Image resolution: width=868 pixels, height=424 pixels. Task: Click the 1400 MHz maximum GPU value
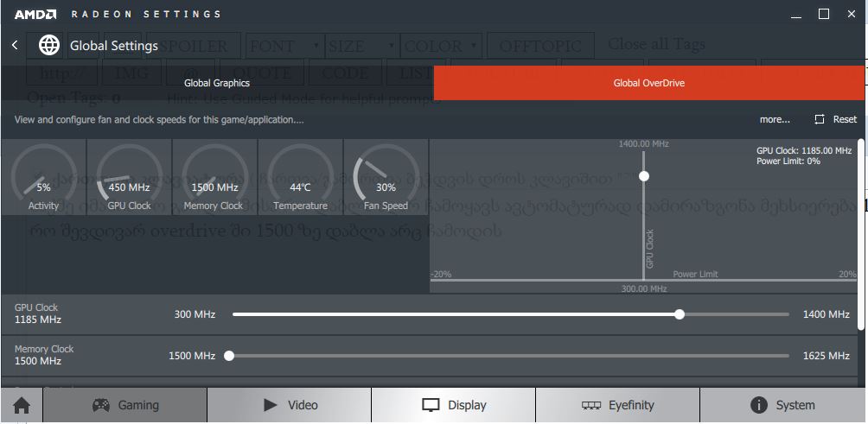[826, 314]
